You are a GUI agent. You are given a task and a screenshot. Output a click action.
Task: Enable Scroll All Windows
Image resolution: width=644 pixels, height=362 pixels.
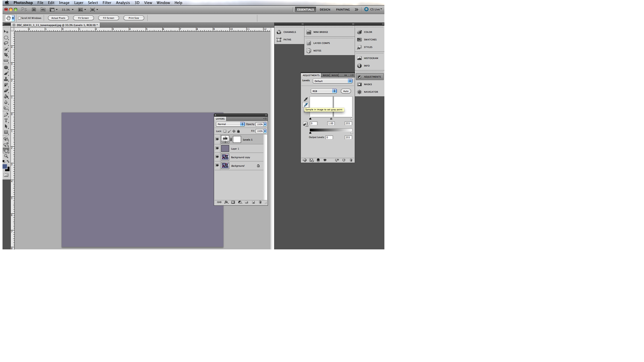pos(20,18)
